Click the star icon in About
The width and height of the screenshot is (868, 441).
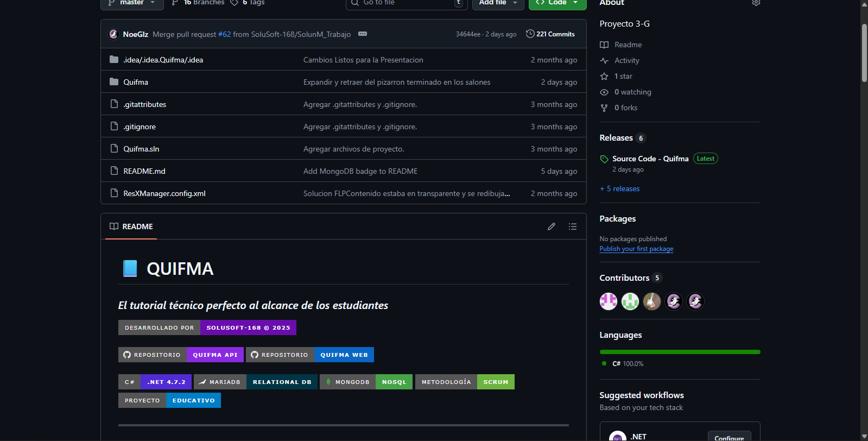pos(604,77)
